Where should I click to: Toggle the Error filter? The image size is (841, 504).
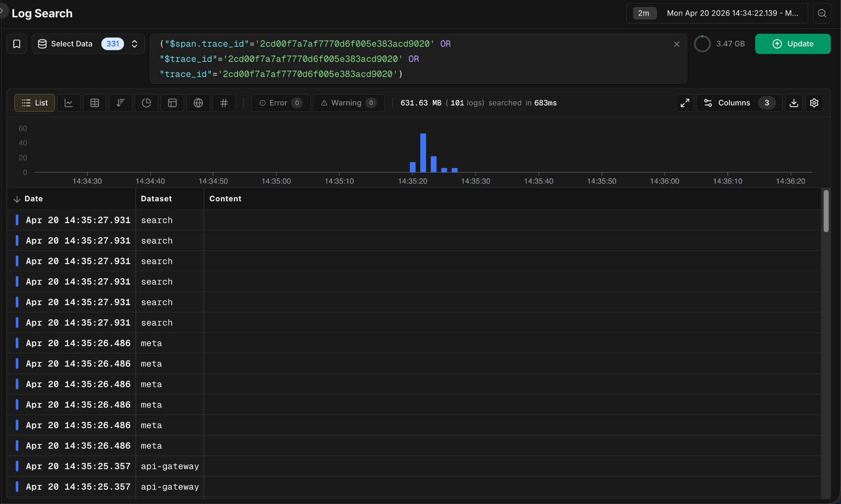tap(281, 103)
